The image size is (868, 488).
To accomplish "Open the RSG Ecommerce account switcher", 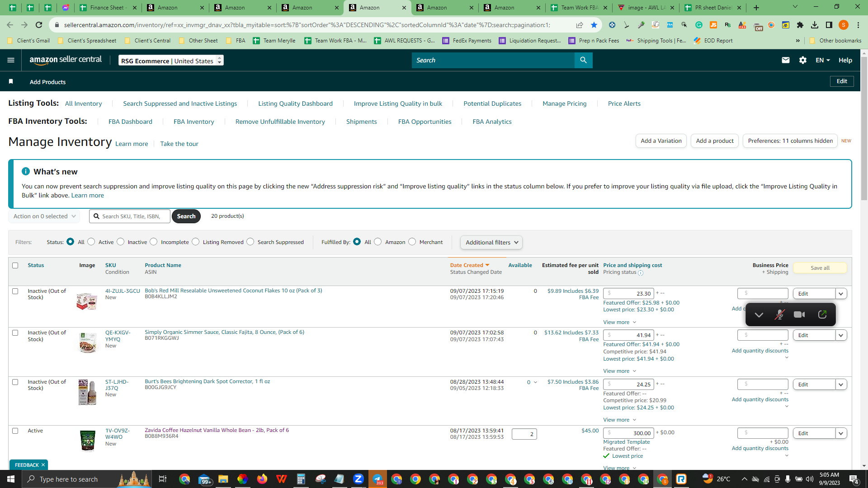I will coord(171,61).
